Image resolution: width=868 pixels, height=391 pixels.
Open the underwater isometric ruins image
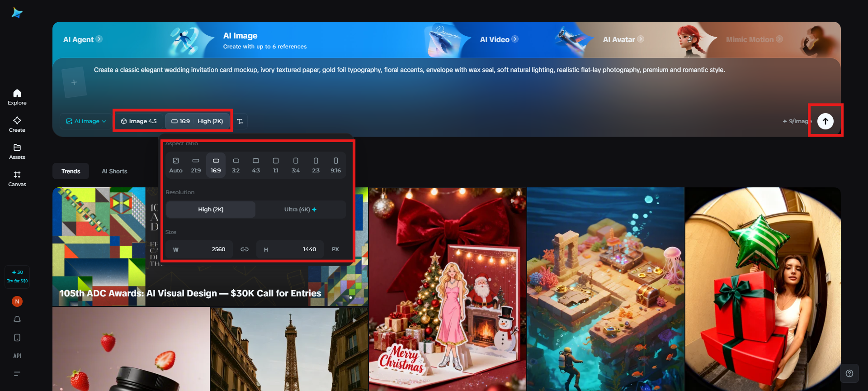pos(606,289)
